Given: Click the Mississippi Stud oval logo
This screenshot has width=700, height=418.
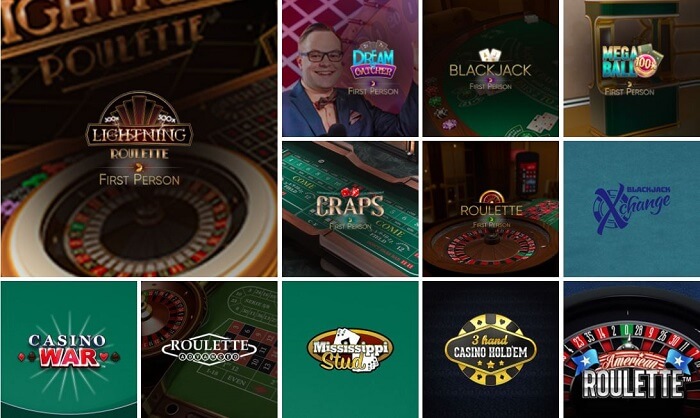Looking at the screenshot, I should coord(350,350).
